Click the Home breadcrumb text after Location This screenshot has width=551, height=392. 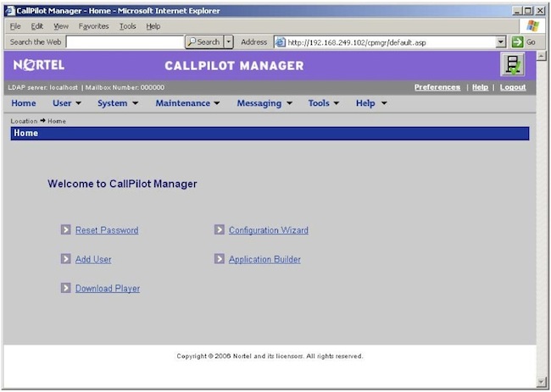point(57,121)
